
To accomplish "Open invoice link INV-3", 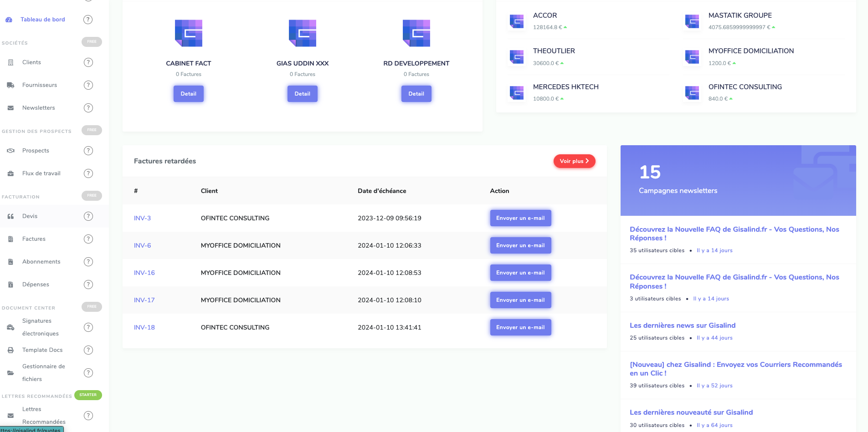I will point(142,218).
